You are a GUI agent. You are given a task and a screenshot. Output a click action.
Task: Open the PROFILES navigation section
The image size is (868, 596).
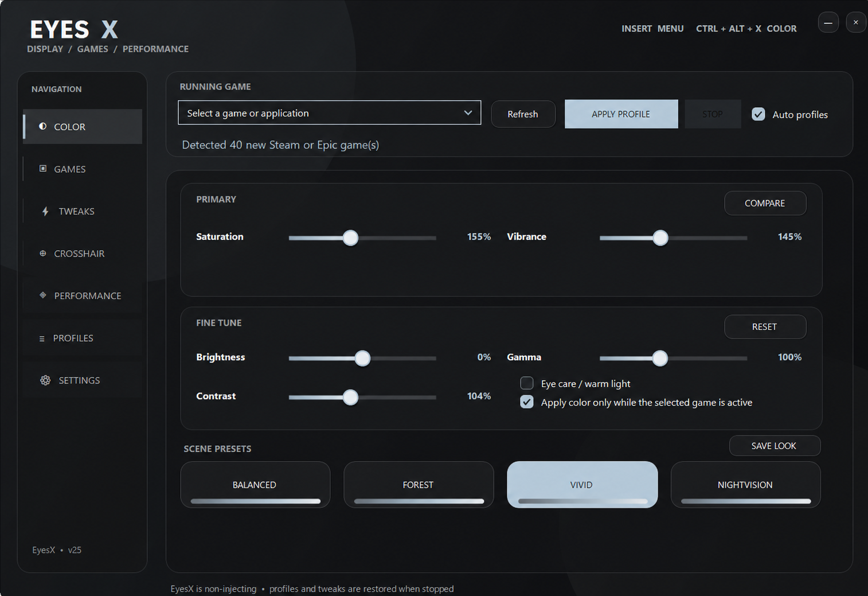[83, 338]
